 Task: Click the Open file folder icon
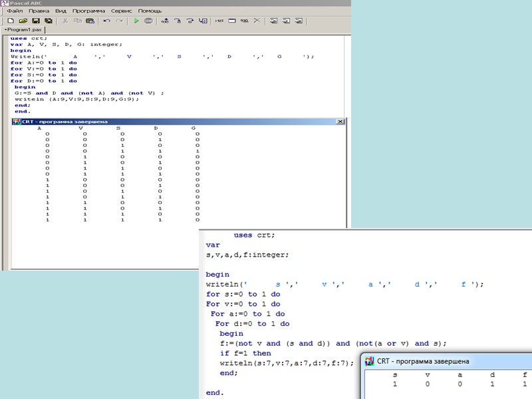coord(23,21)
